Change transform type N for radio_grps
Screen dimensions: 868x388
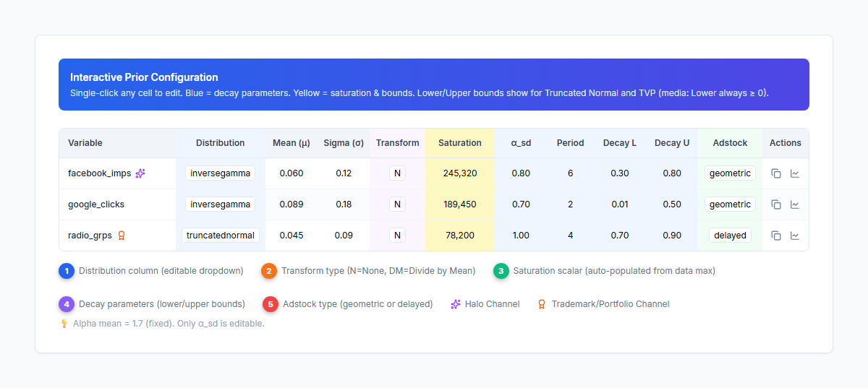(x=397, y=236)
